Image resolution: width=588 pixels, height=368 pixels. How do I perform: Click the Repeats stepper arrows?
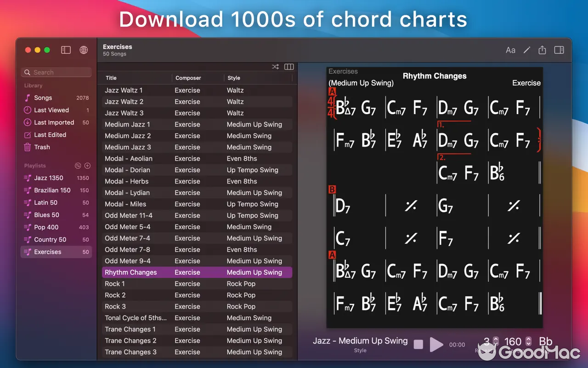tap(496, 341)
